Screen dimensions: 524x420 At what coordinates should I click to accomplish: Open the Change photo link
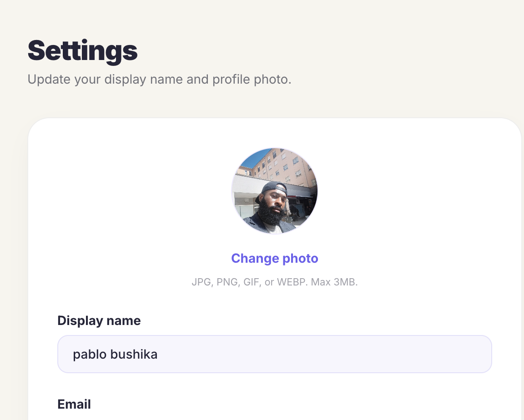click(x=274, y=259)
